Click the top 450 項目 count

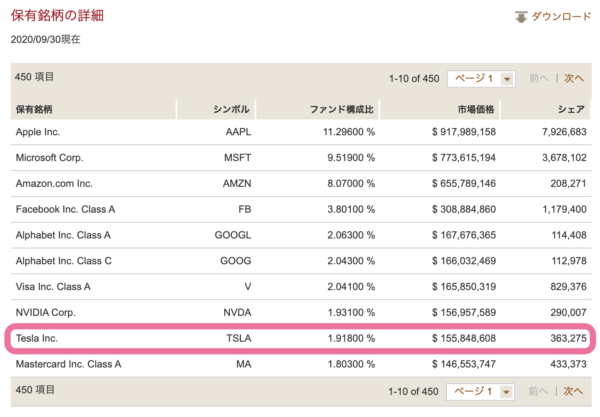point(34,77)
